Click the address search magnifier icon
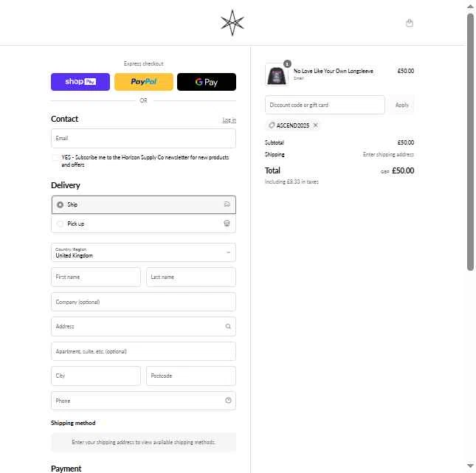Viewport: 476px width, 473px height. (x=228, y=326)
